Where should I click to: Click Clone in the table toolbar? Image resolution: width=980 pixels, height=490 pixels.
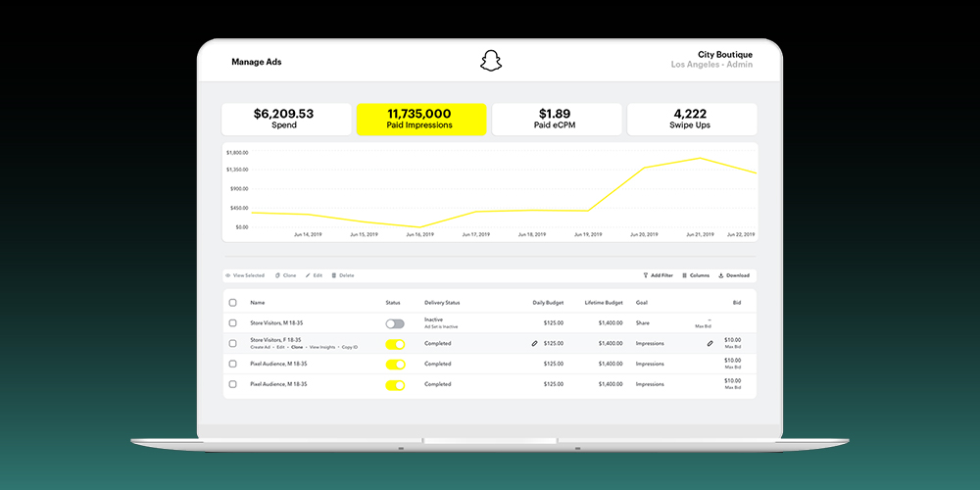[x=286, y=275]
